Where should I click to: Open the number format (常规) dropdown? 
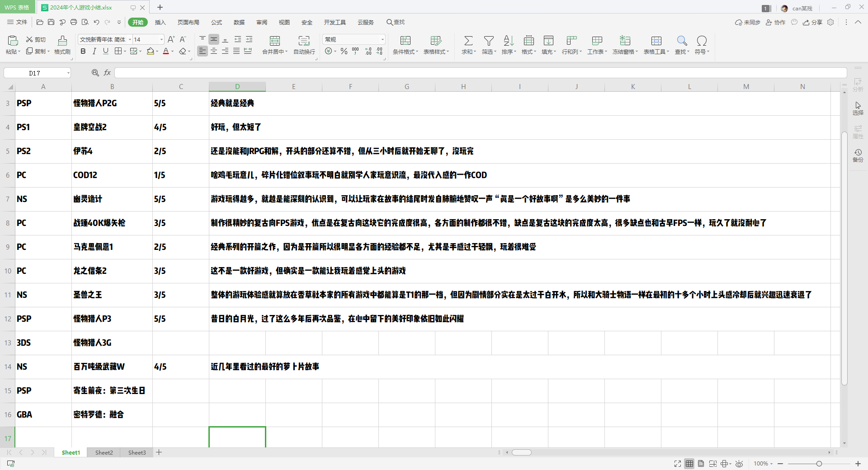pyautogui.click(x=382, y=40)
